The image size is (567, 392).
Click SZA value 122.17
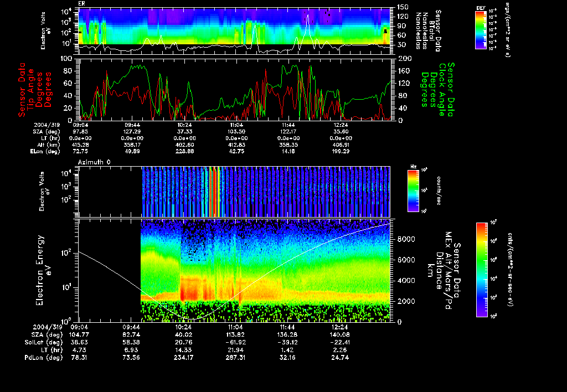pos(288,132)
